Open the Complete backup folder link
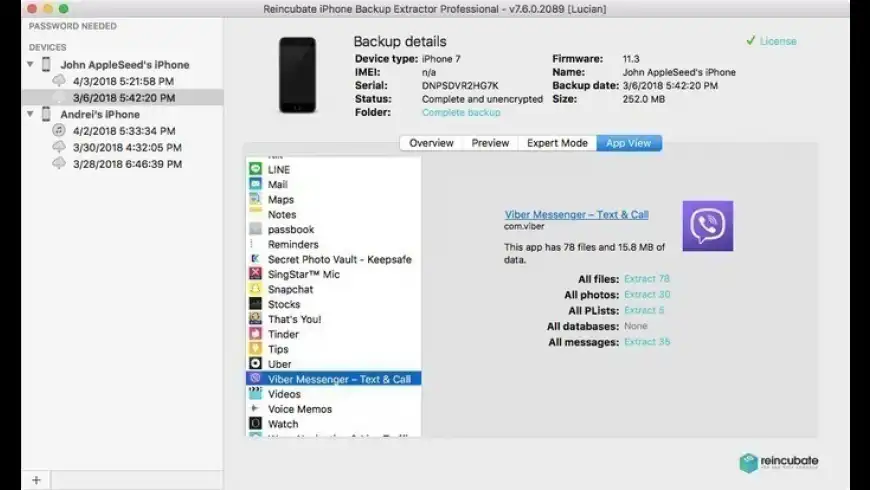The width and height of the screenshot is (870, 490). point(461,113)
